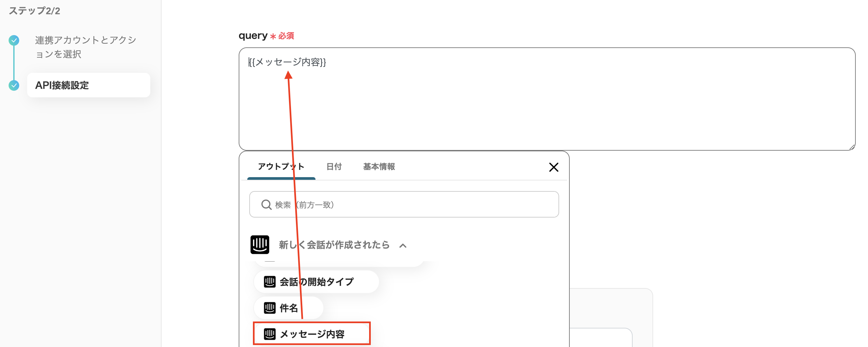Click the Intercom icon beside 新しく会話が作成されたら
868x347 pixels.
(x=261, y=245)
